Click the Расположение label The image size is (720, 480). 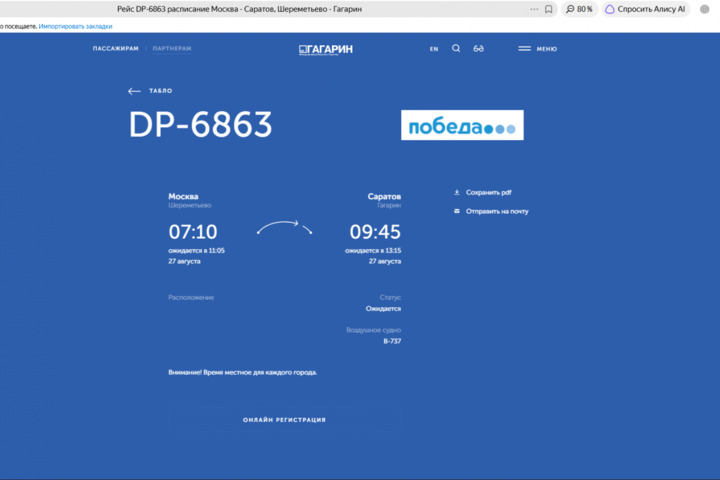click(191, 298)
